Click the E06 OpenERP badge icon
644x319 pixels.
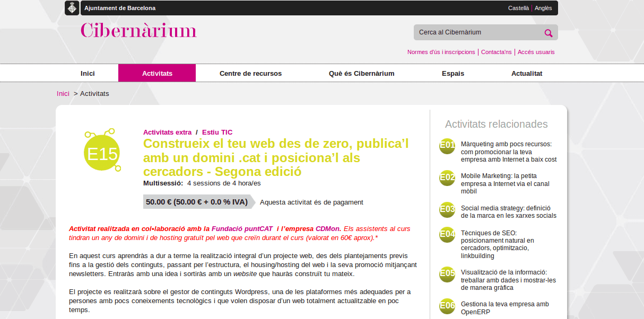pyautogui.click(x=447, y=306)
